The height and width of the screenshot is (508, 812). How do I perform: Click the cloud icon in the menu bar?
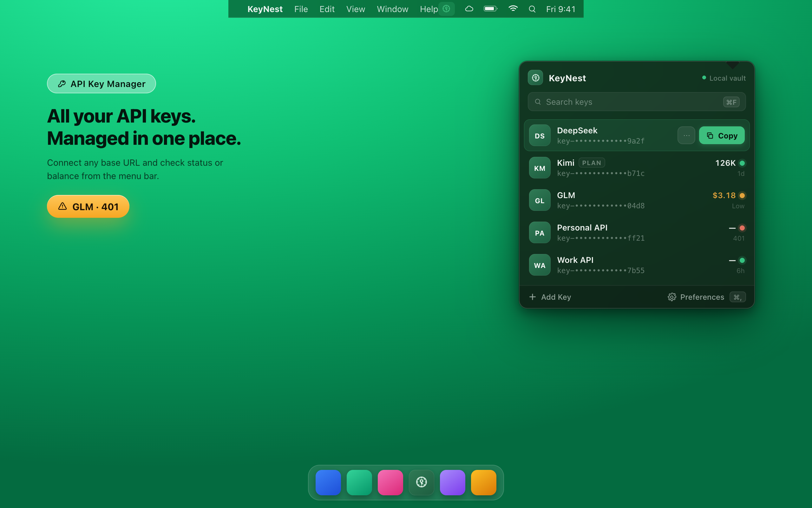pos(469,9)
